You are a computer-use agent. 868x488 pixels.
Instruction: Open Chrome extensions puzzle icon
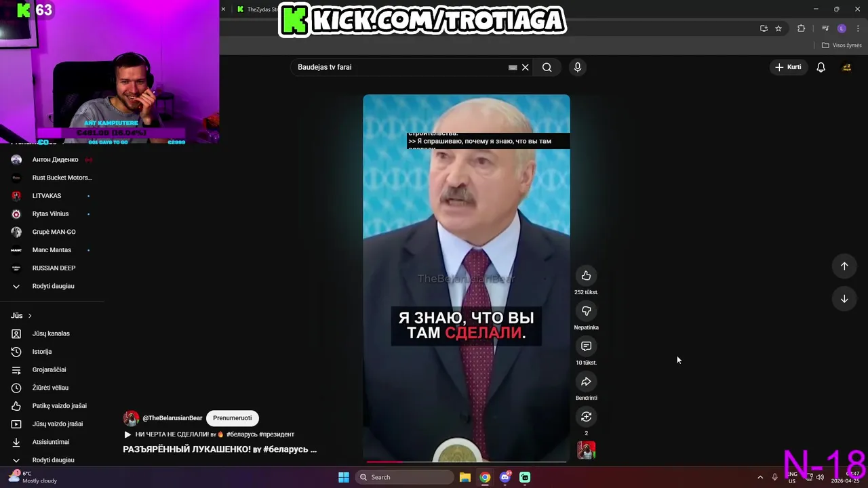pos(801,28)
